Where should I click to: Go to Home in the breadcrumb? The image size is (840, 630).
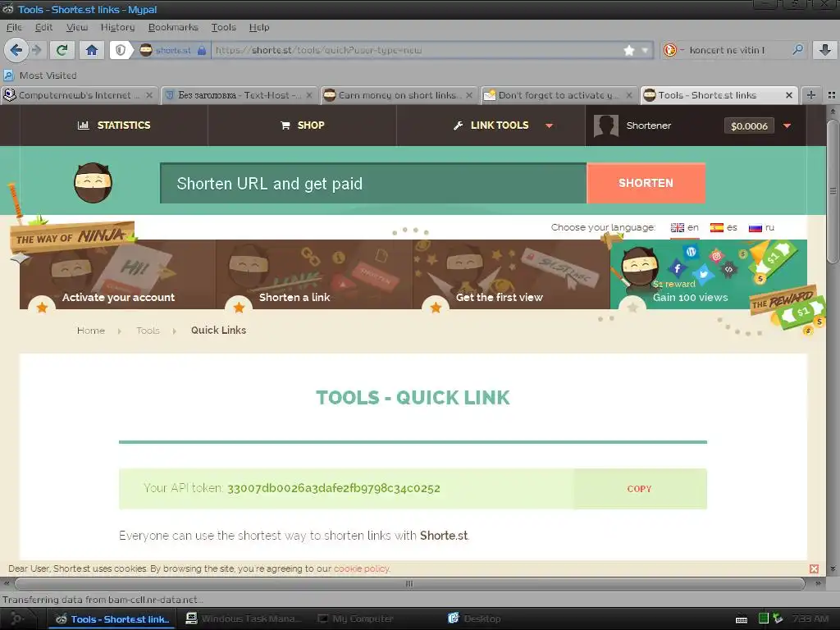(x=91, y=331)
